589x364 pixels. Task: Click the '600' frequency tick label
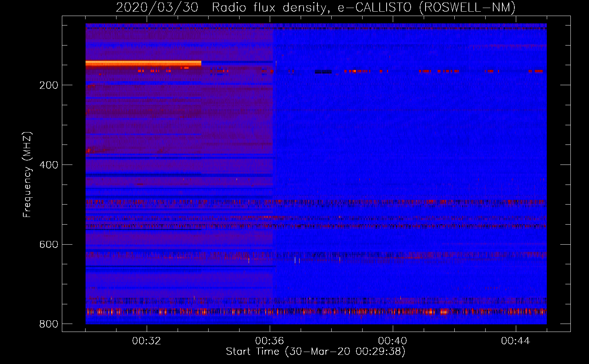click(x=49, y=244)
